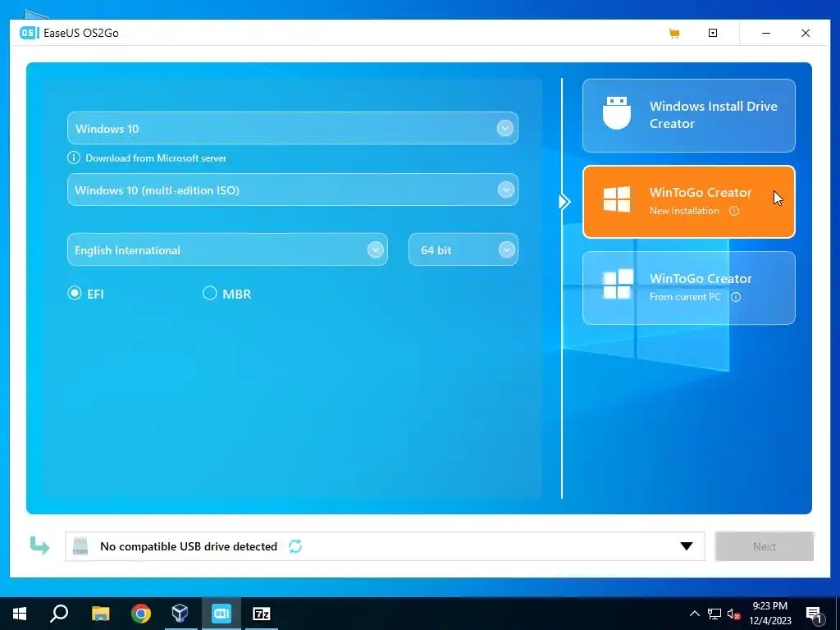
Task: Click the disk icon in the USB drive selector
Action: pos(80,546)
